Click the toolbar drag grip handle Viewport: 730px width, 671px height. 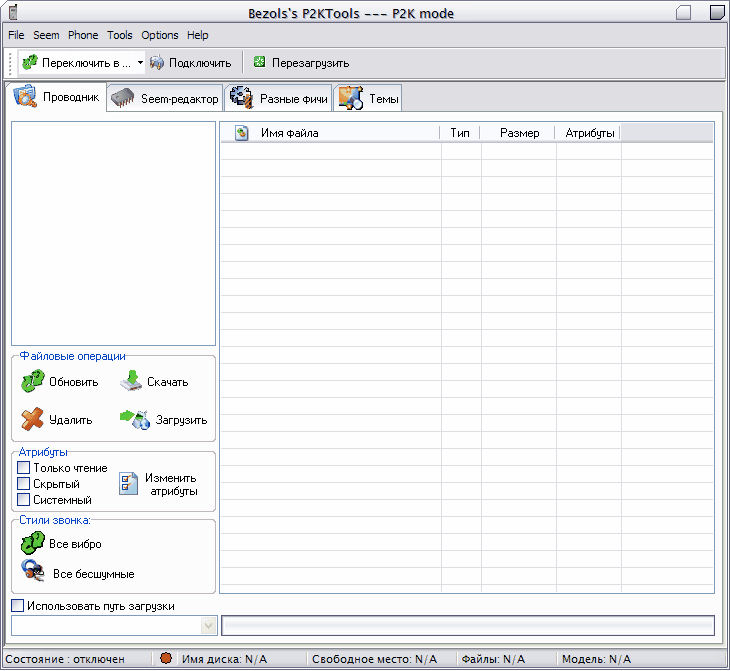point(10,63)
